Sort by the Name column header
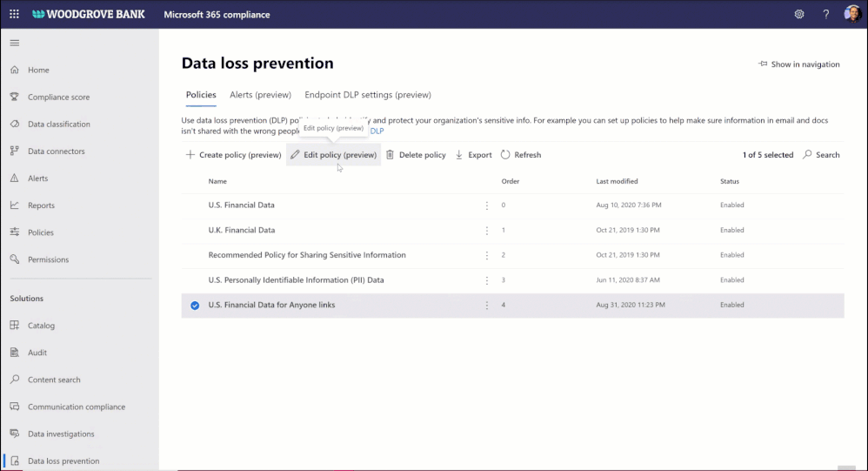Screen dimensions: 868x471 click(x=217, y=181)
